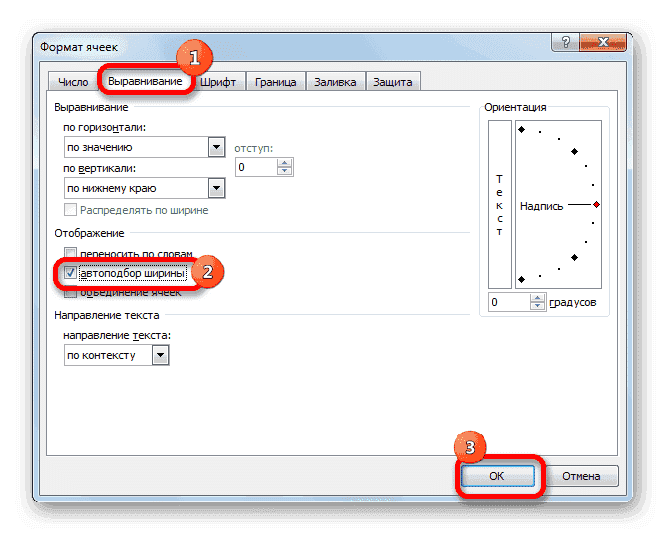
Task: Click the red diamond orientation handle
Action: [596, 205]
